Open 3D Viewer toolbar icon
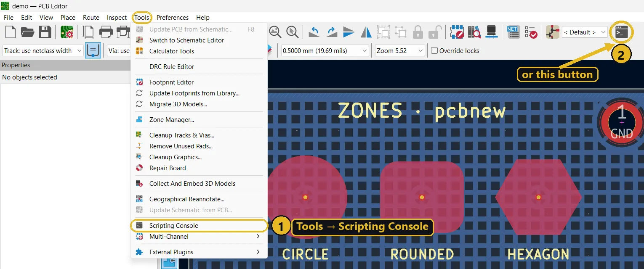The image size is (644, 269). 491,32
